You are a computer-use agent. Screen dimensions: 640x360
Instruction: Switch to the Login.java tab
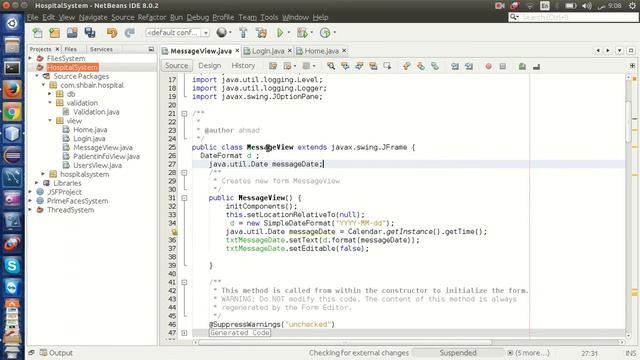point(268,51)
